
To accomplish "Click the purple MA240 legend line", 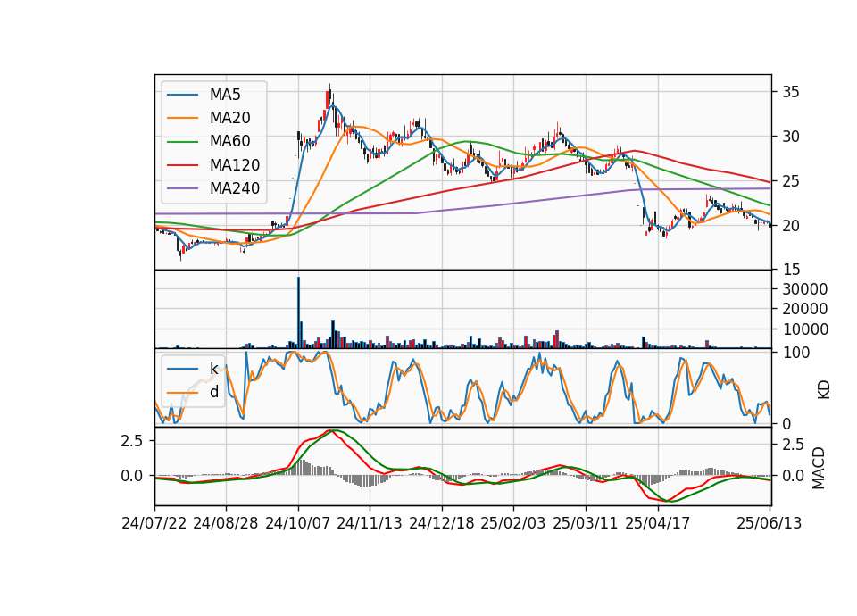I will tap(182, 188).
